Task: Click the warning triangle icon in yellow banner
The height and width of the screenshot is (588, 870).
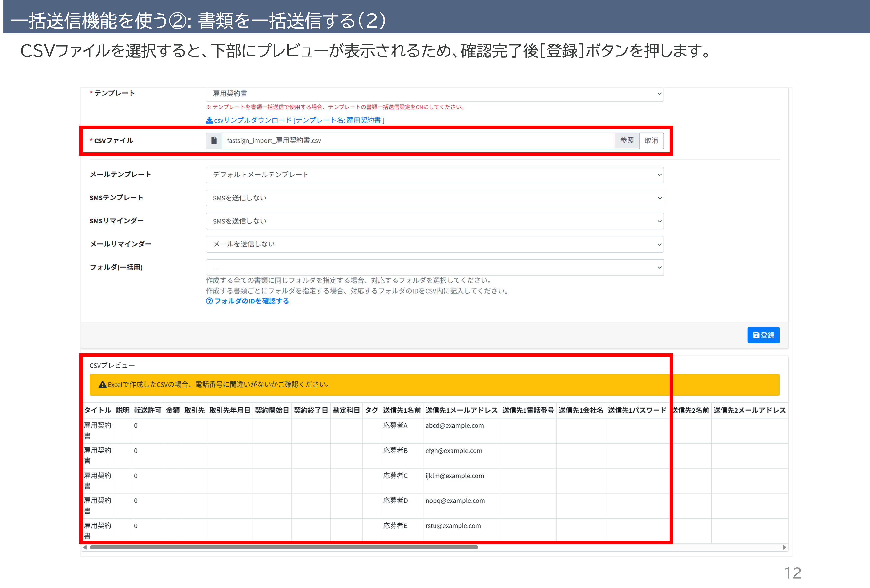Action: point(102,384)
